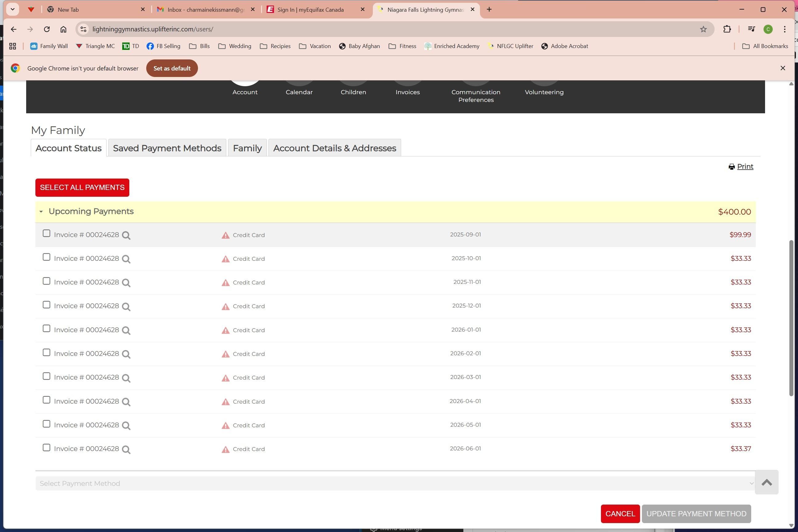Image resolution: width=798 pixels, height=532 pixels.
Task: Check the 2026-01-01 invoice checkbox
Action: 46,328
